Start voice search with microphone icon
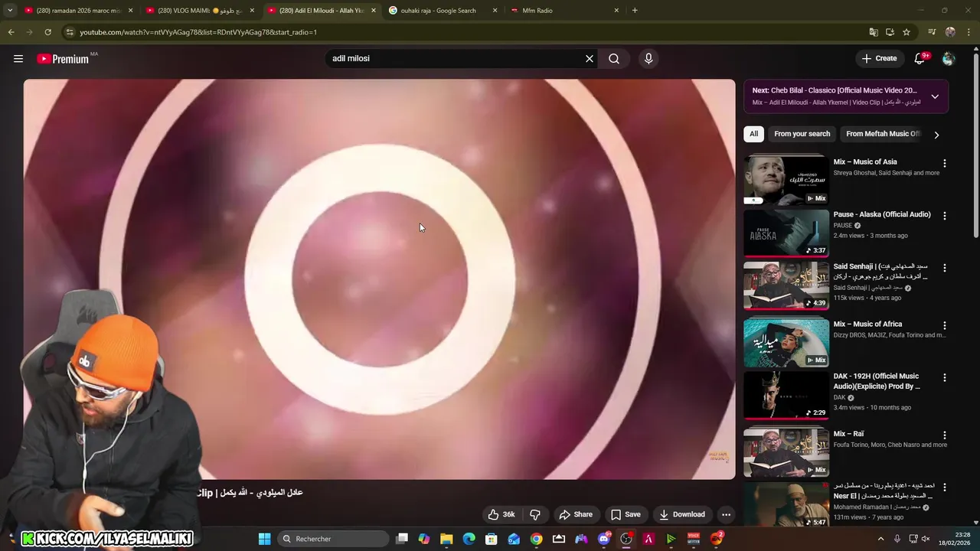Screen dimensions: 980x551 pos(648,59)
